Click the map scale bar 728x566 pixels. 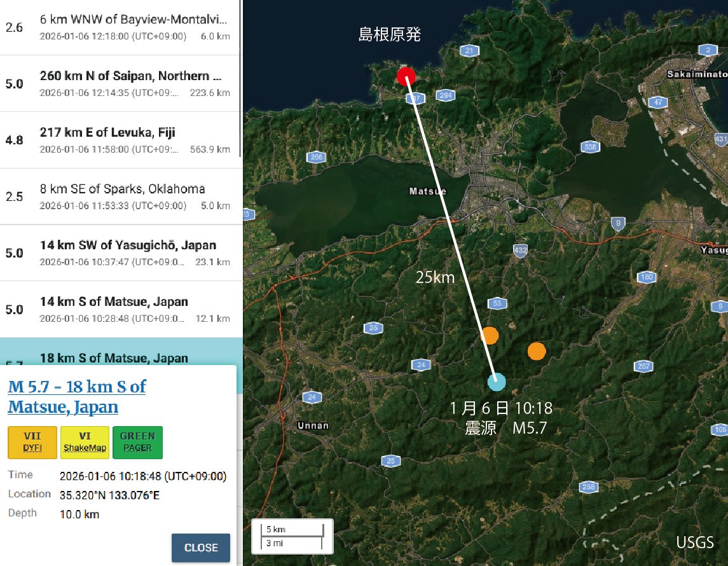[x=291, y=536]
